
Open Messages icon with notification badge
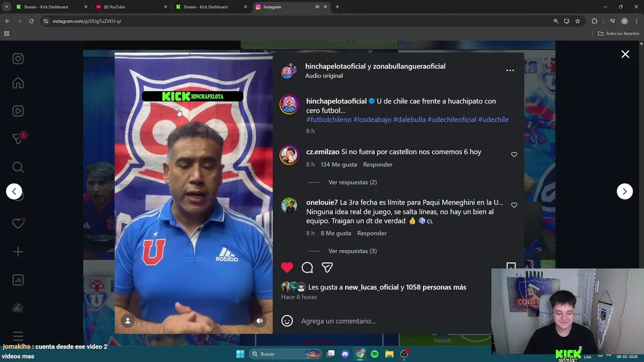(18, 139)
